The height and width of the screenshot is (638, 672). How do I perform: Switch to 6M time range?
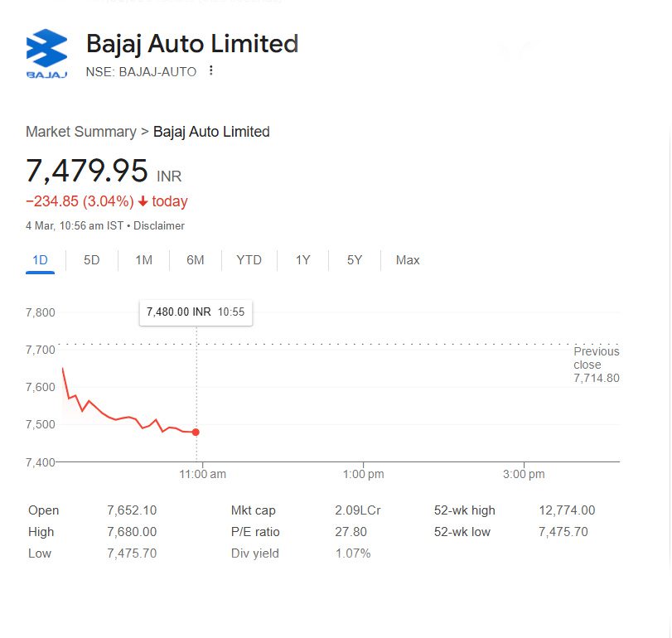point(196,260)
